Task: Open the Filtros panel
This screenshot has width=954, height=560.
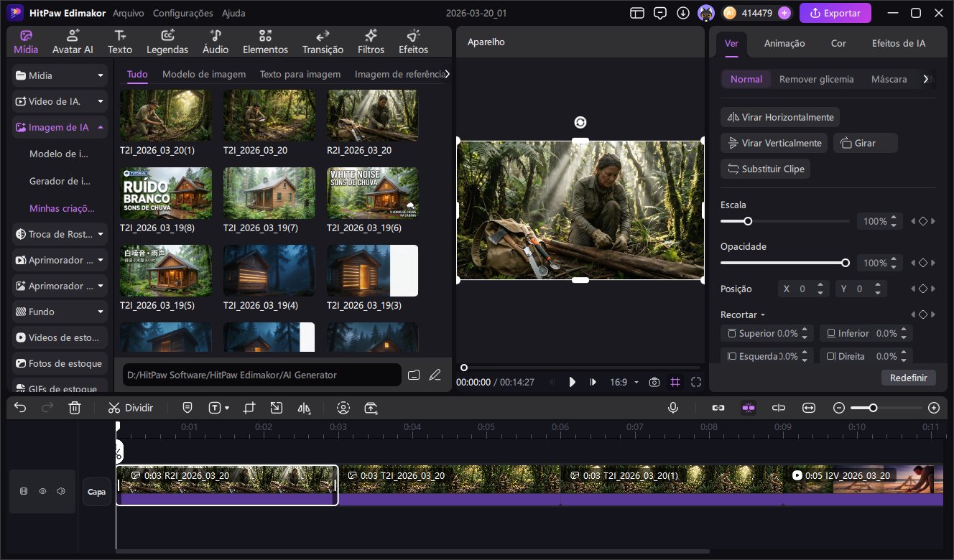Action: 371,42
